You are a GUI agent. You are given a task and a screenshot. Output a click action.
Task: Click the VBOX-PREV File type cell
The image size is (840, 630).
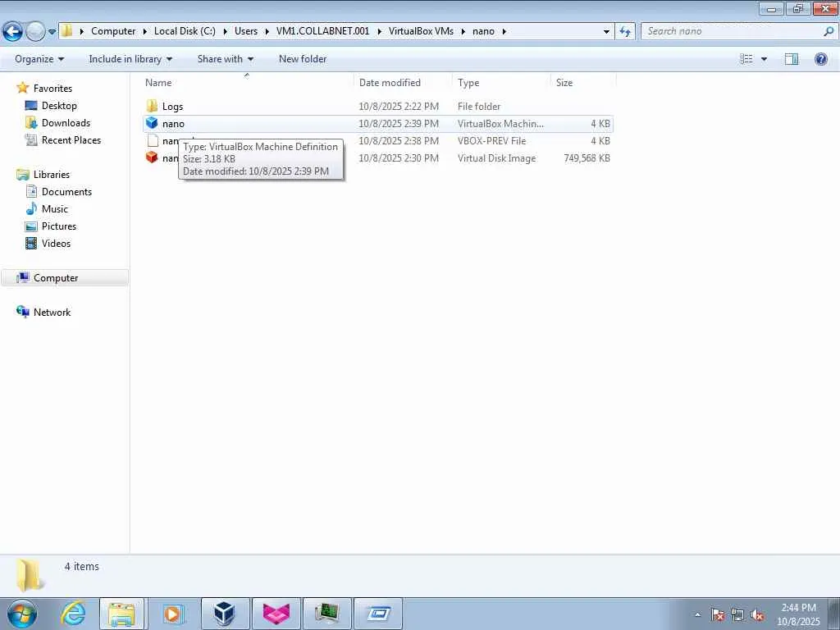(x=491, y=141)
